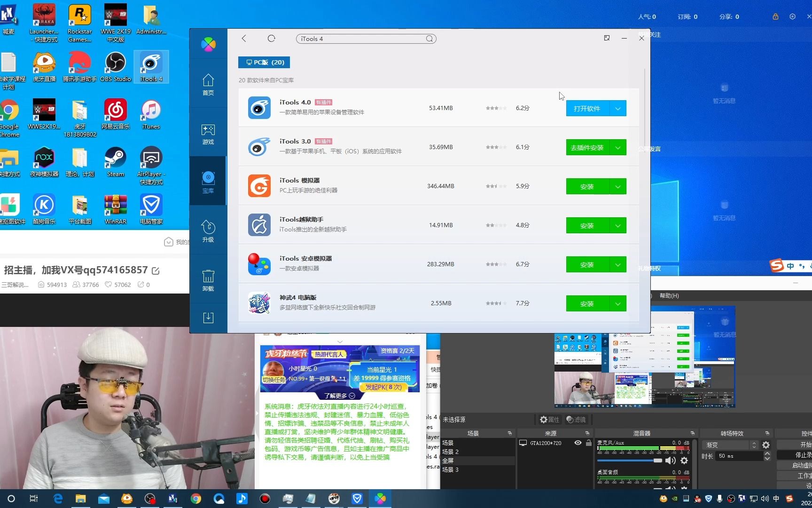Open 属性 properties in OBS source toolbar
This screenshot has width=812, height=508.
pyautogui.click(x=550, y=419)
